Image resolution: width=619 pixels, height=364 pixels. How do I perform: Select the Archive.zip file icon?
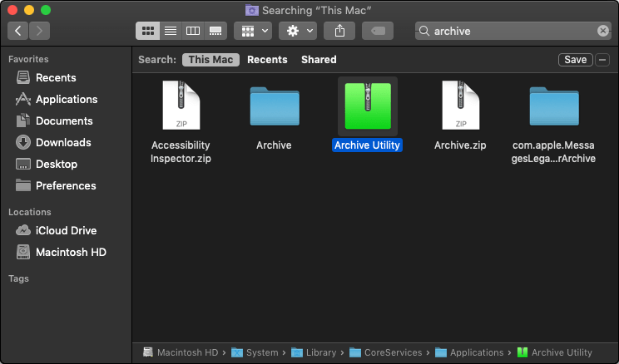pos(461,106)
